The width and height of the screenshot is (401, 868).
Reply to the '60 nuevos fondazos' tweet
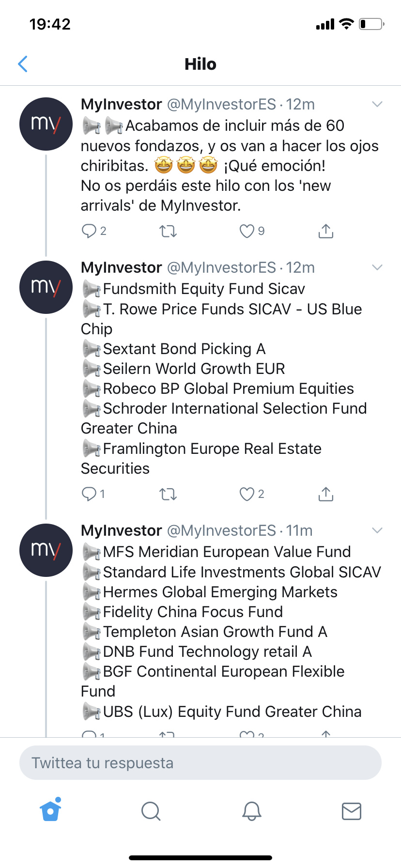pos(89,231)
